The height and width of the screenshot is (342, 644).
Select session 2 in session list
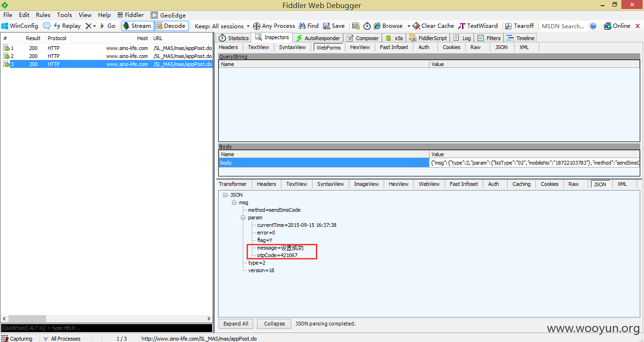[107, 56]
